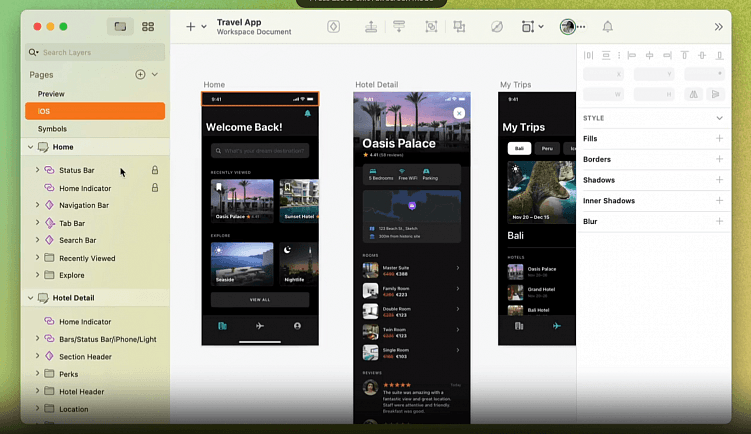
Task: Click the VIEW ALL button
Action: 260,300
